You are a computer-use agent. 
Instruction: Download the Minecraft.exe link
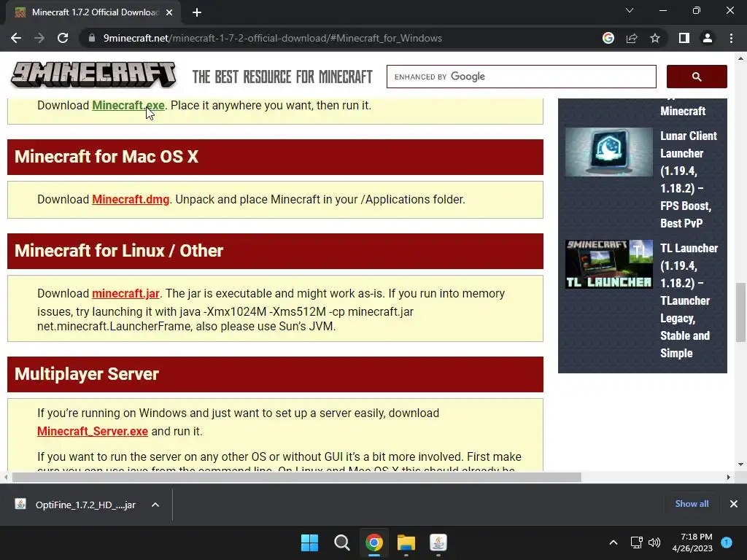(128, 105)
